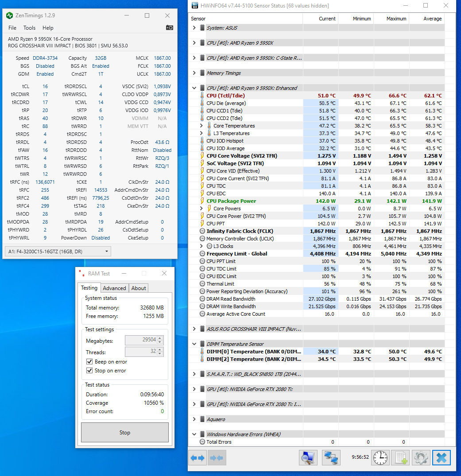This screenshot has height=476, width=461.
Task: Expand S.M.A.R.T.: WD_BLACK SN850 group
Action: (x=194, y=374)
